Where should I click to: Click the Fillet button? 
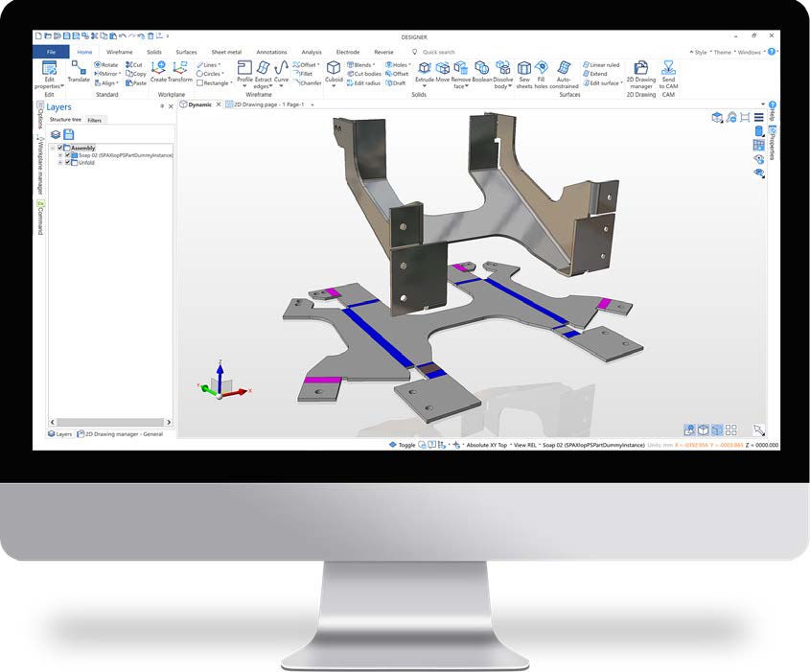pyautogui.click(x=305, y=74)
